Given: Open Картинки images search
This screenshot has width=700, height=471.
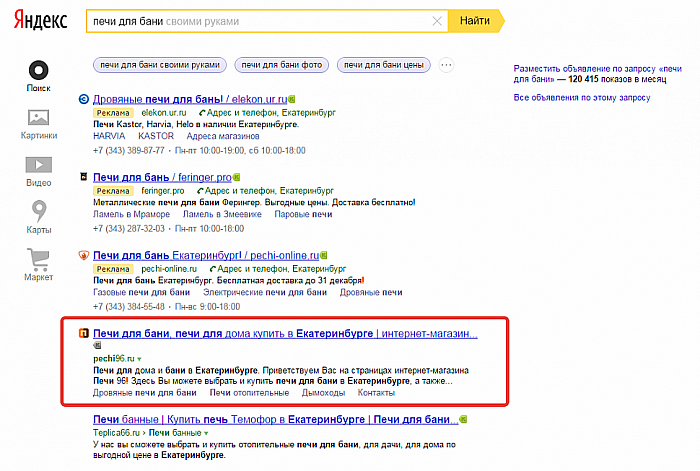Looking at the screenshot, I should point(39,124).
